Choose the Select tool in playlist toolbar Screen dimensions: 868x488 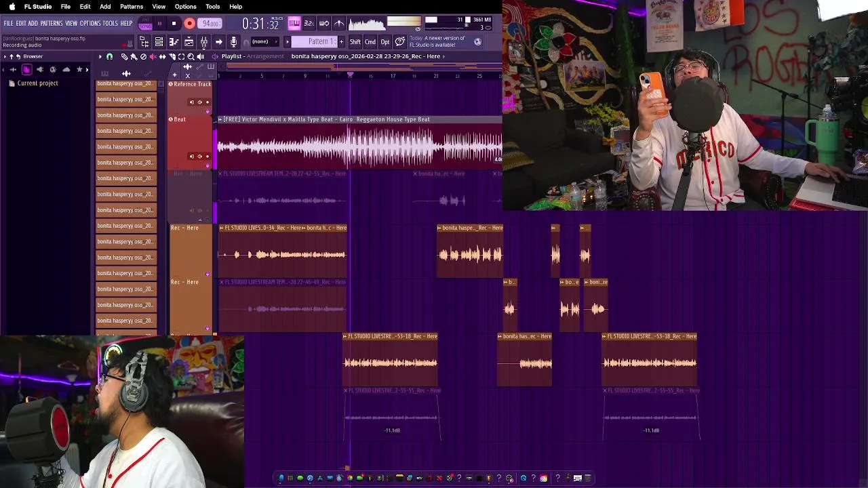pos(181,56)
